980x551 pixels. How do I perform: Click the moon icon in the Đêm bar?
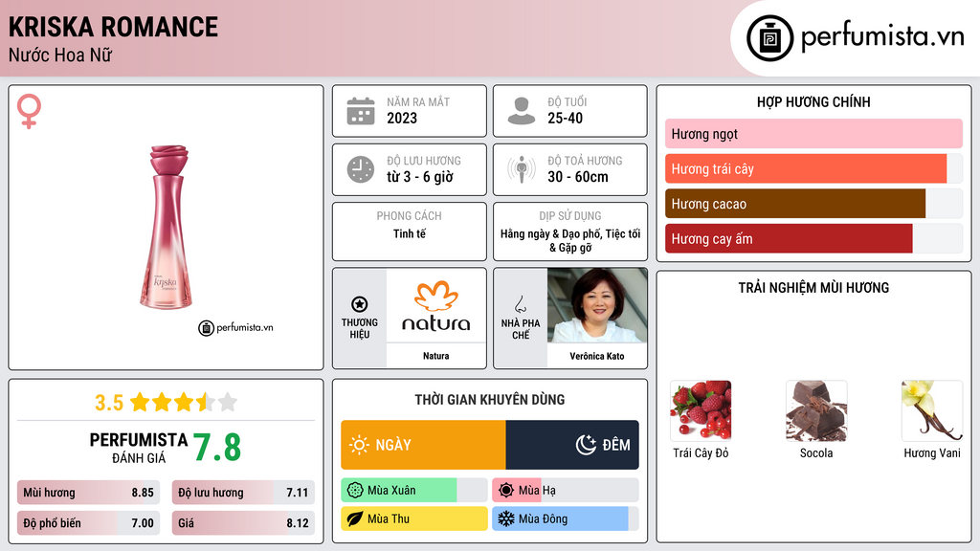[x=586, y=445]
